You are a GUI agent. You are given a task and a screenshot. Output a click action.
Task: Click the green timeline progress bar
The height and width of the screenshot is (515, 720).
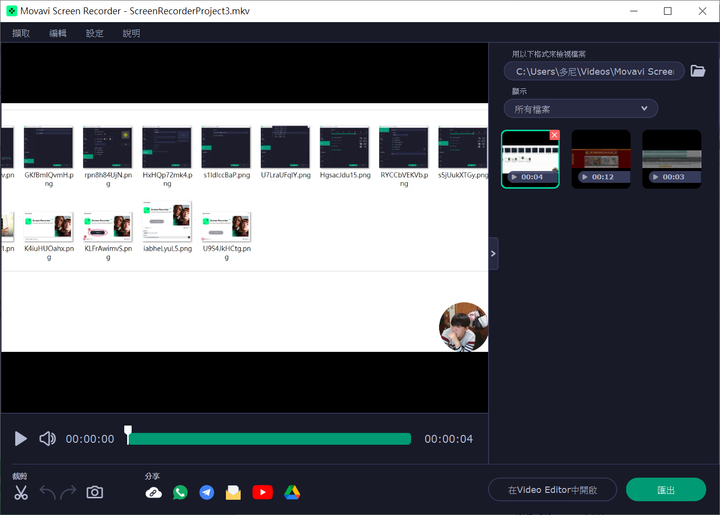coord(270,439)
